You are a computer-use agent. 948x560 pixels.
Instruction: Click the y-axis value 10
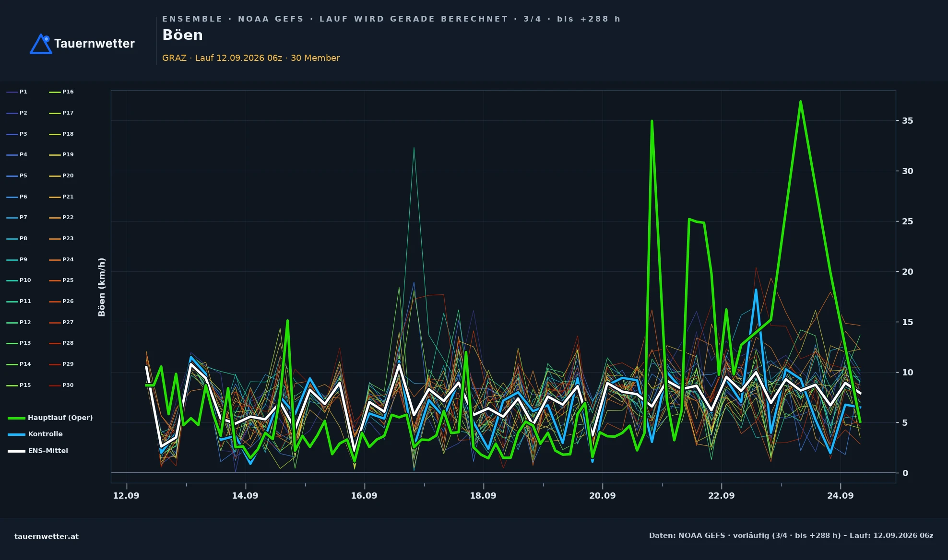pyautogui.click(x=908, y=373)
